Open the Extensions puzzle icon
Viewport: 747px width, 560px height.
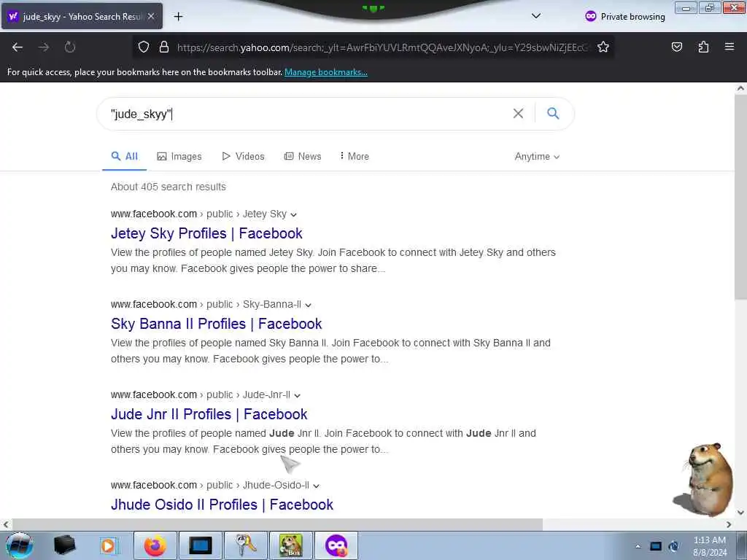coord(703,47)
